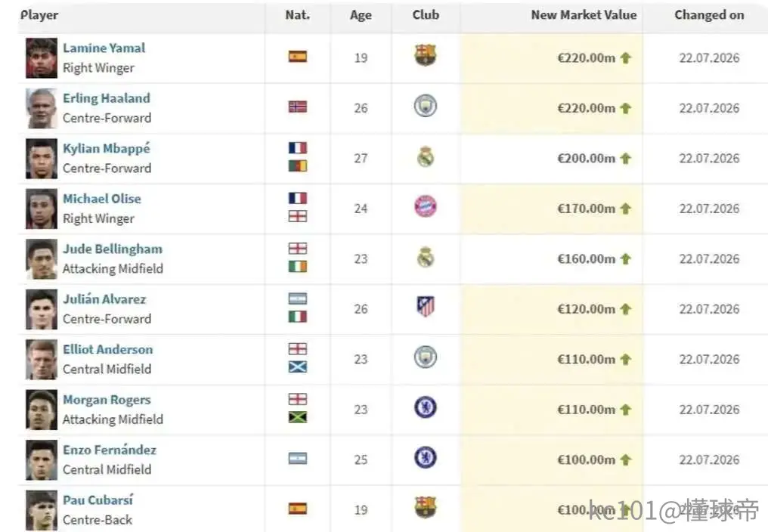Open Real Madrid crest in Mbappé row
The width and height of the screenshot is (768, 532).
[425, 156]
